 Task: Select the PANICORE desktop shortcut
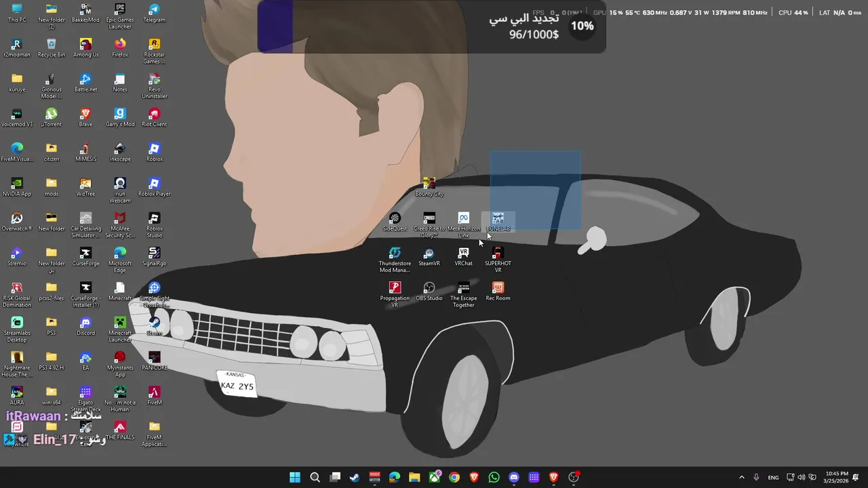(154, 361)
